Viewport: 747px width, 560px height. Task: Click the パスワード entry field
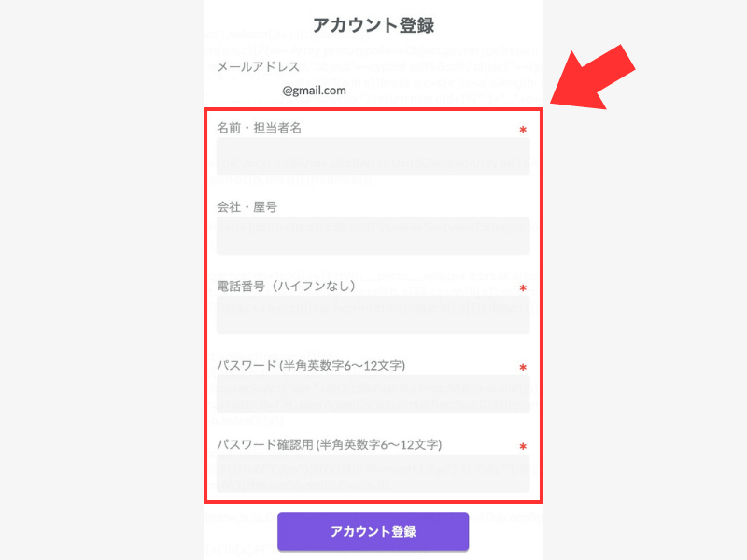[373, 394]
